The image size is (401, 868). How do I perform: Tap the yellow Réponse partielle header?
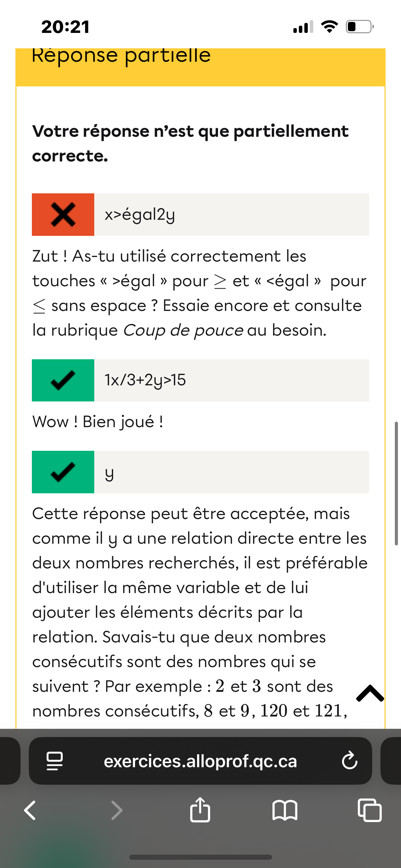pos(200,65)
